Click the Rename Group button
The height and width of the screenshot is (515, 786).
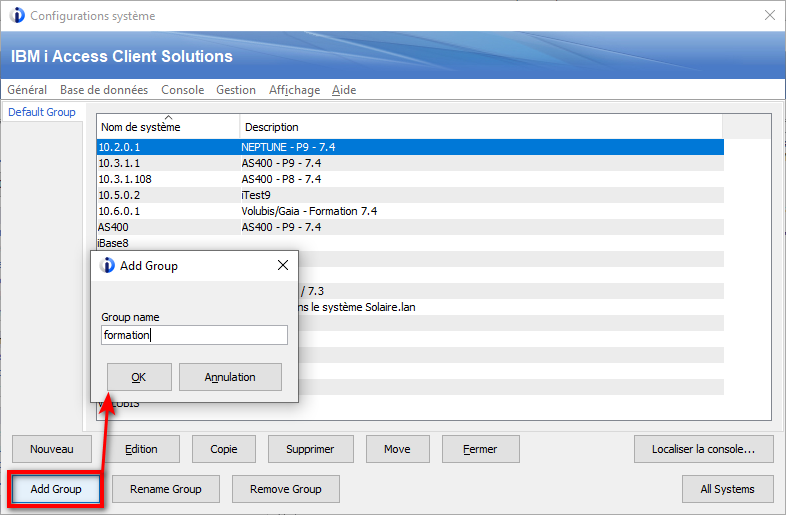(166, 489)
